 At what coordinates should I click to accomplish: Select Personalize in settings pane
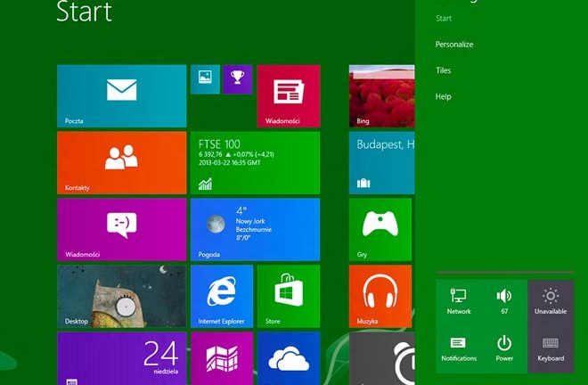coord(454,45)
